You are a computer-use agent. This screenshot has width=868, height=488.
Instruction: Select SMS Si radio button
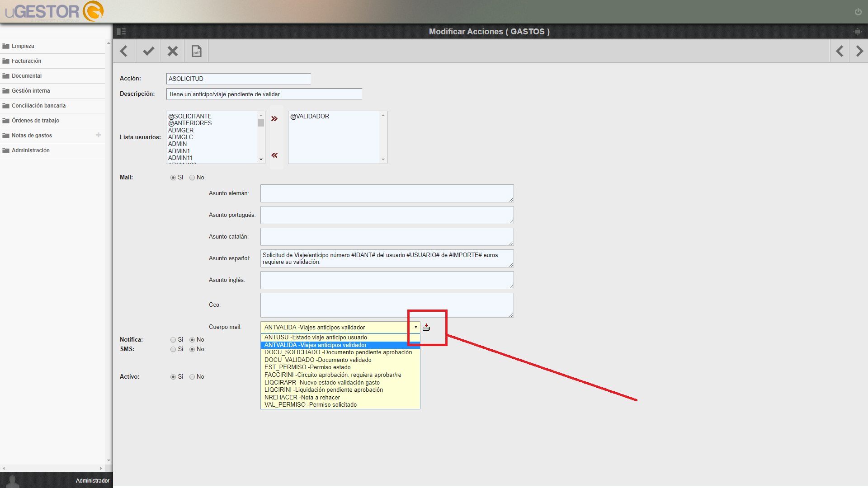(x=173, y=349)
